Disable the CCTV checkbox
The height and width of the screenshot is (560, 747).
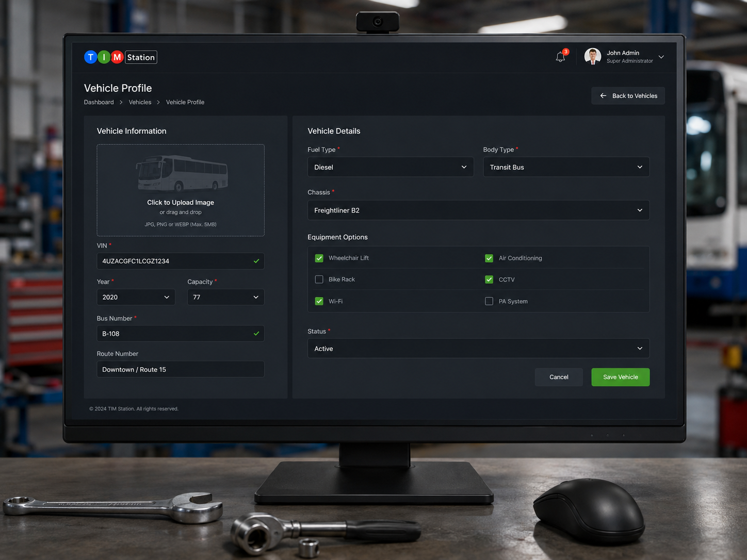pyautogui.click(x=489, y=279)
